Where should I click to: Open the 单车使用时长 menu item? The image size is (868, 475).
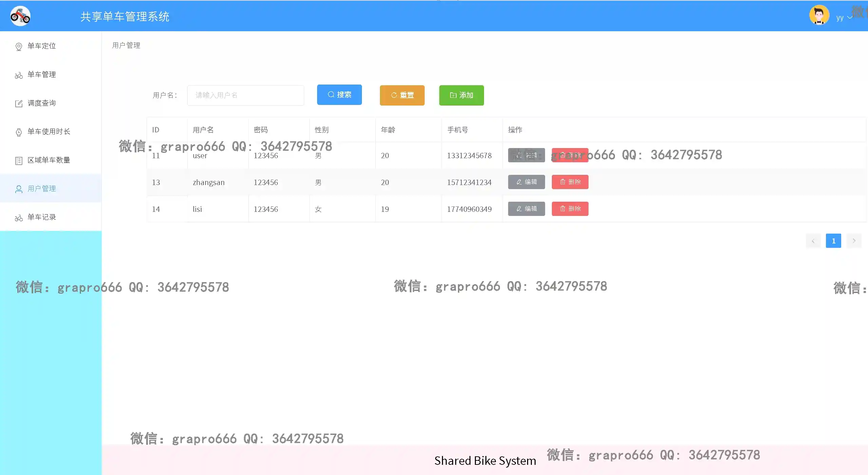(49, 131)
